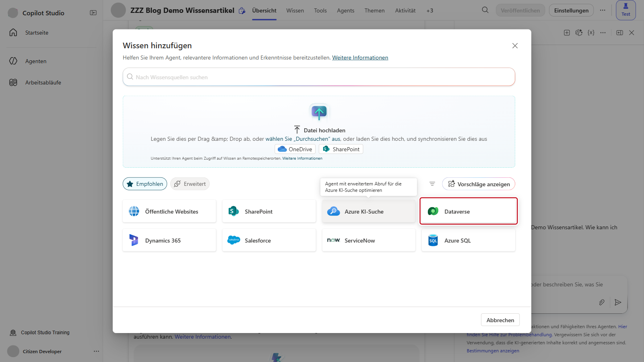Open the top bar more options ellipsis

pyautogui.click(x=602, y=10)
